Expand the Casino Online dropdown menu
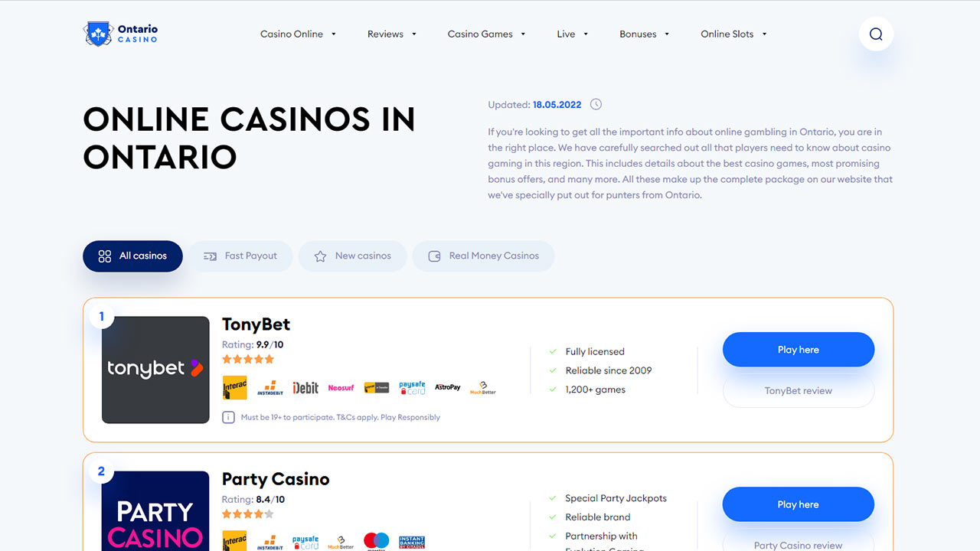Image resolution: width=980 pixels, height=551 pixels. click(298, 34)
